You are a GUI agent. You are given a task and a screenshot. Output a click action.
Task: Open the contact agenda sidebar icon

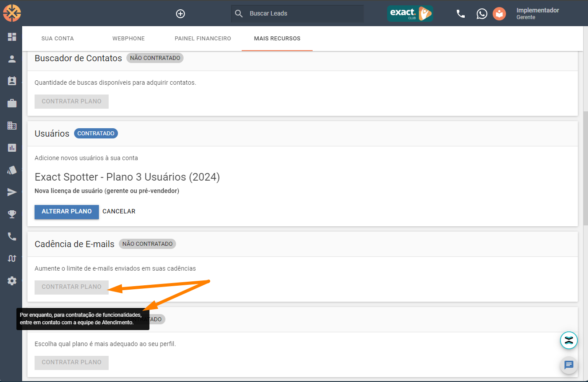tap(12, 81)
